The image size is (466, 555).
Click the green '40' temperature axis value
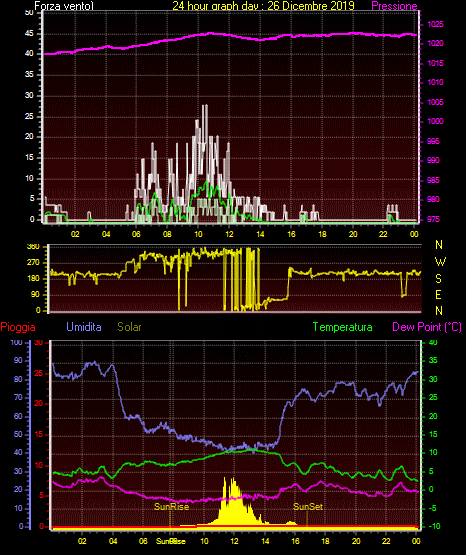coord(433,342)
